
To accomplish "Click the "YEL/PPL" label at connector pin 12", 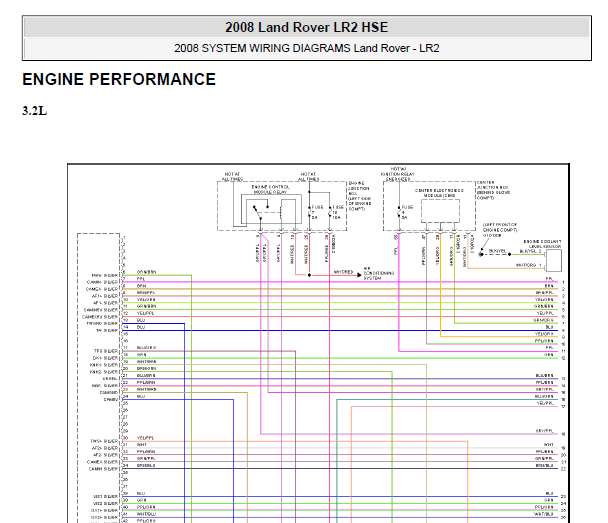I will [145, 313].
